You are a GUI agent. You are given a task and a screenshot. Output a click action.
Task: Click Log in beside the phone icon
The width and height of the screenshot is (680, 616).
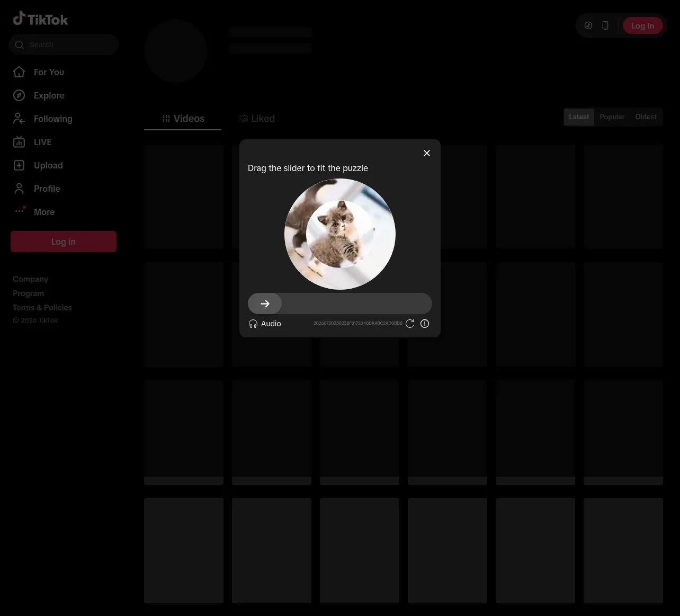pos(642,25)
